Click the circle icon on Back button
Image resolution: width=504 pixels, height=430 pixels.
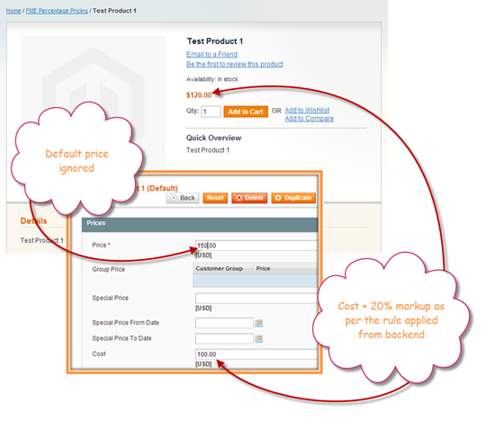click(174, 198)
